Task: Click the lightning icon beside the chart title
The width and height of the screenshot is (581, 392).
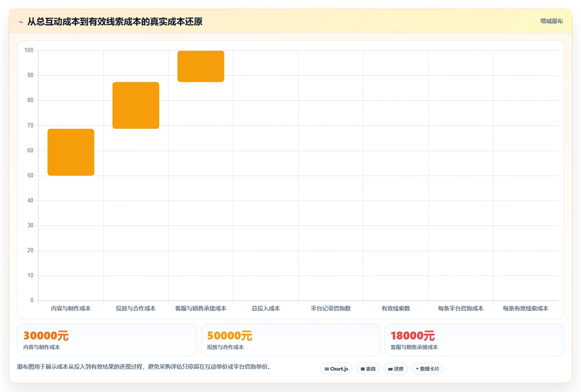Action: 21,22
